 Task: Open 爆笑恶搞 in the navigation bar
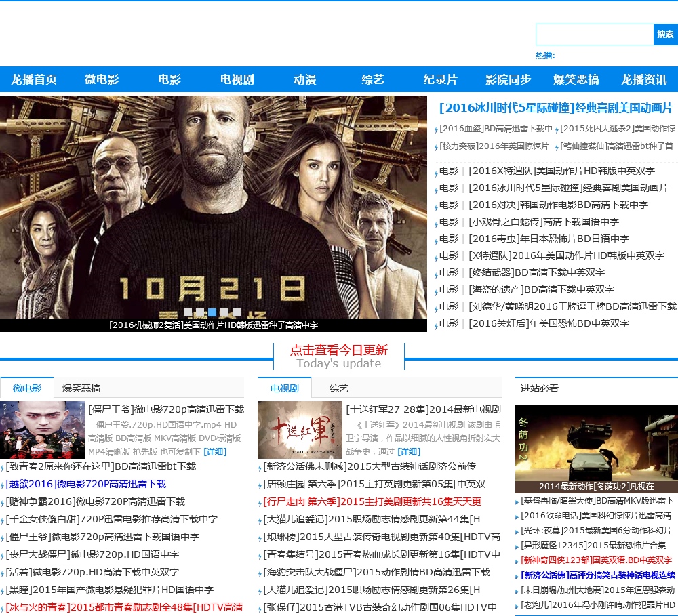[x=576, y=79]
